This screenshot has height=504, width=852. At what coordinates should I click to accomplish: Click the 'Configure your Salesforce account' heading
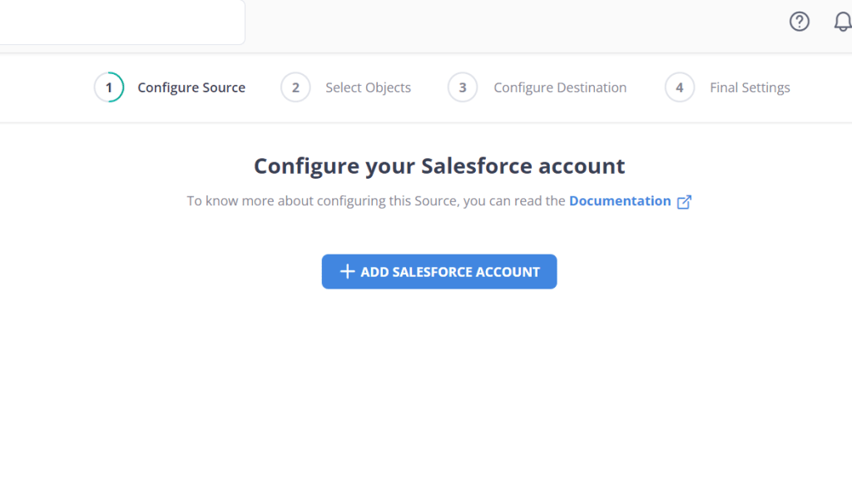click(x=439, y=166)
